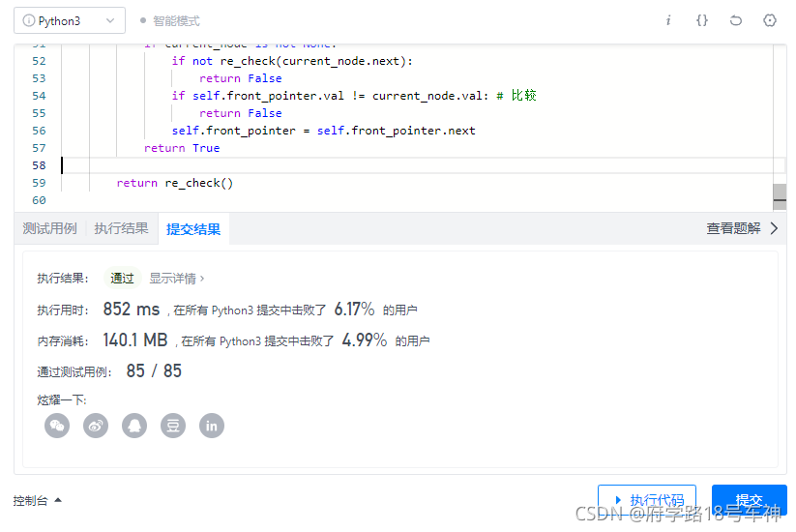Open 显示详情 details link
Image resolution: width=796 pixels, height=532 pixels.
coord(177,279)
